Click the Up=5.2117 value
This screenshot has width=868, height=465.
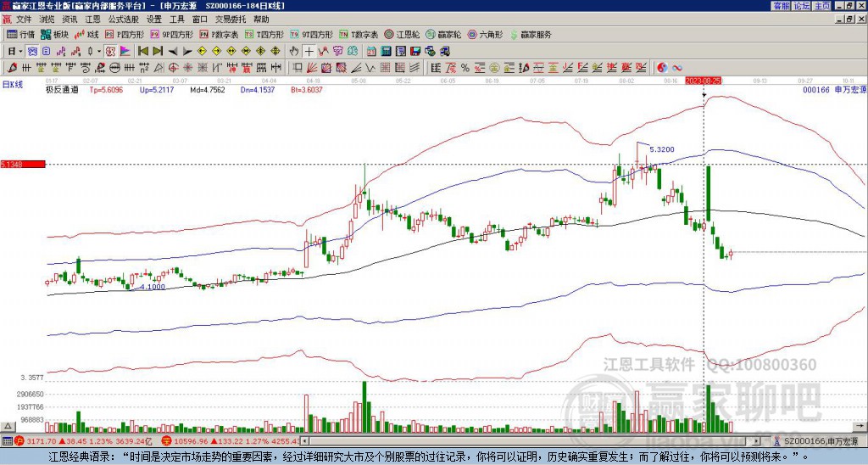click(x=157, y=89)
